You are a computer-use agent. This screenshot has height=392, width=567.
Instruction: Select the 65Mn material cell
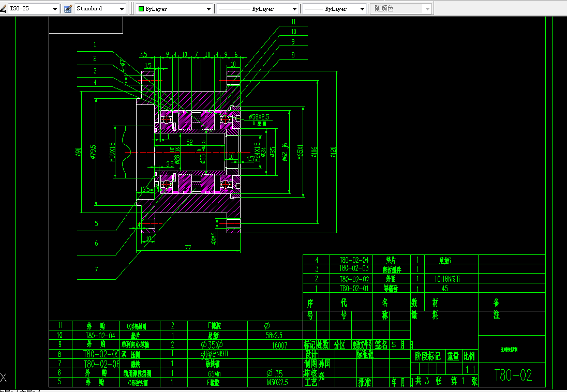pyautogui.click(x=214, y=373)
